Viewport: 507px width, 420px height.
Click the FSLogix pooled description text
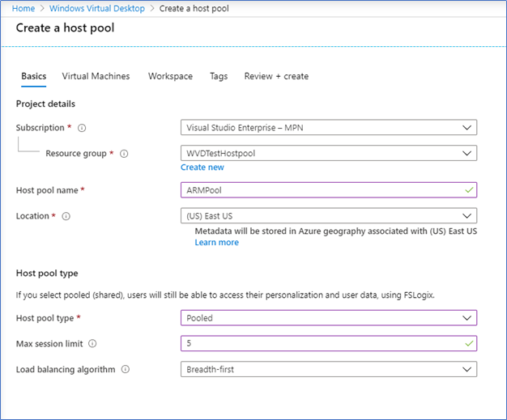click(x=225, y=295)
